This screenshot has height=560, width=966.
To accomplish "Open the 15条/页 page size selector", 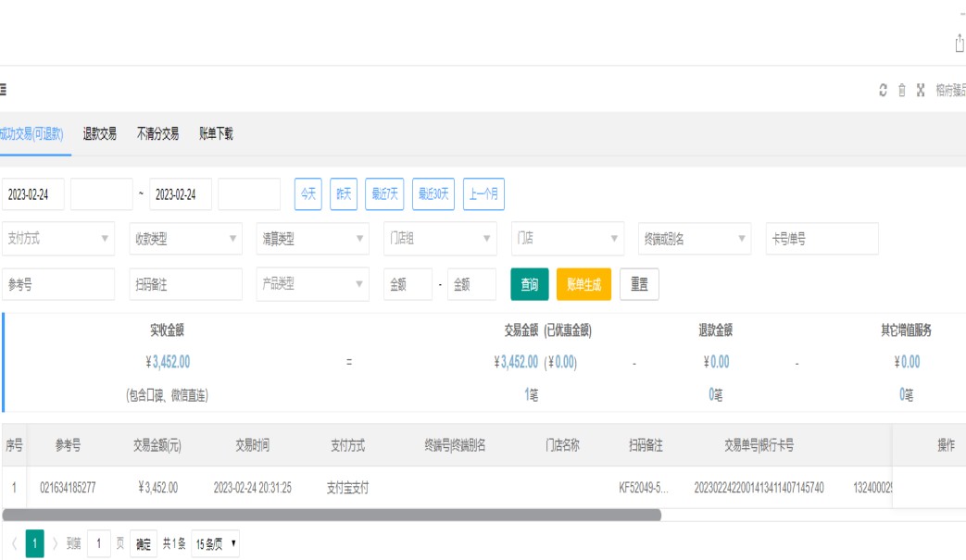I will coord(216,544).
